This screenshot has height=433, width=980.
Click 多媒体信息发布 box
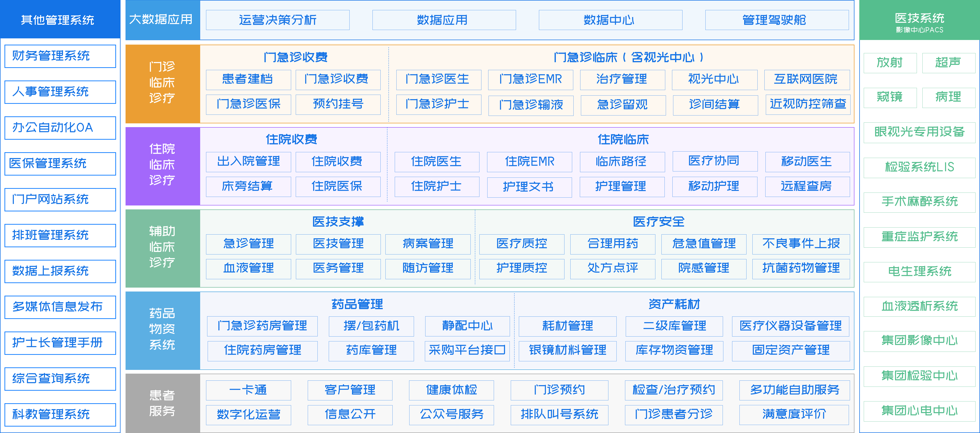tap(60, 307)
